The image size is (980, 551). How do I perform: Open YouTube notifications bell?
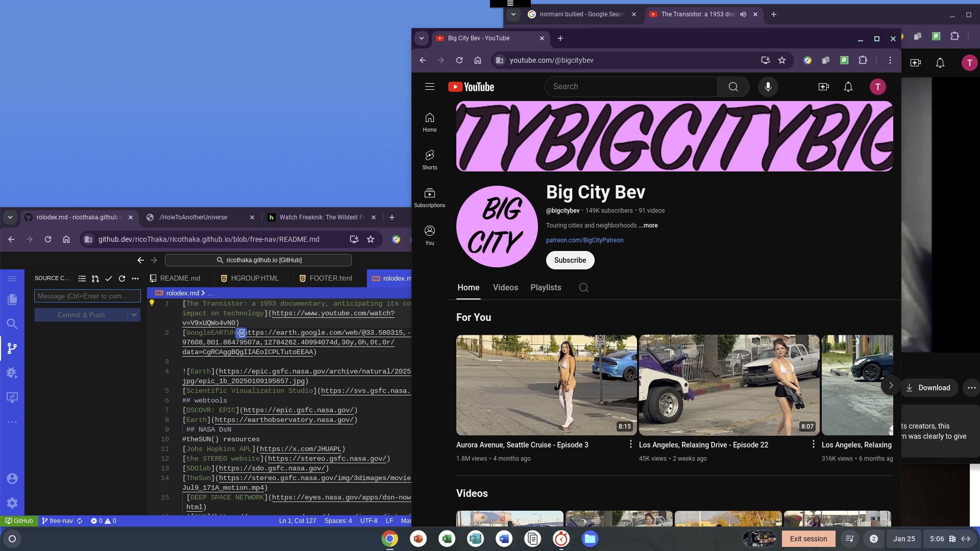click(848, 87)
